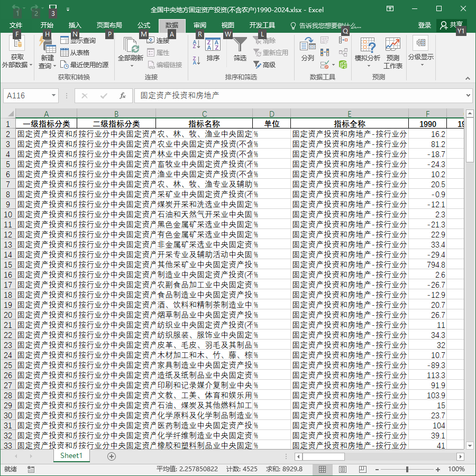Collapse the ribbon with the chevron
The width and height of the screenshot is (476, 476).
click(x=468, y=78)
